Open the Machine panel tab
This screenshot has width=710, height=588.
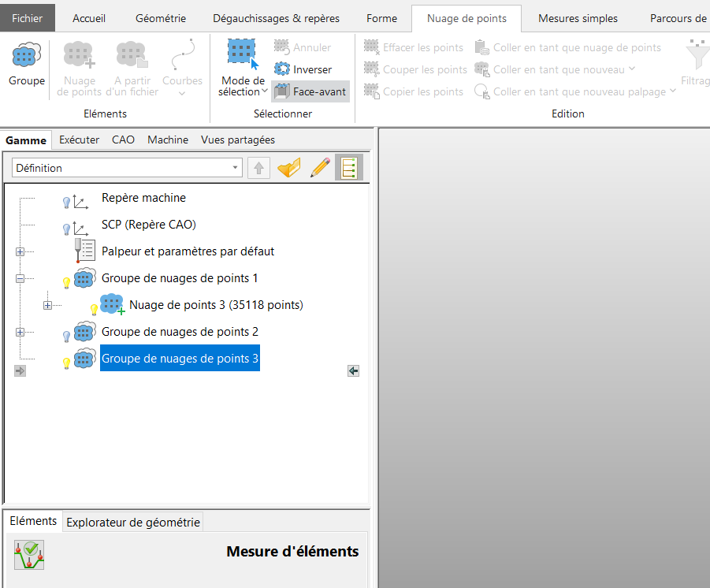(x=168, y=140)
